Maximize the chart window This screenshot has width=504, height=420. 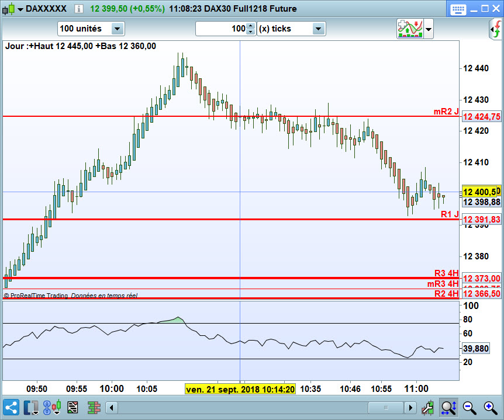point(485,9)
